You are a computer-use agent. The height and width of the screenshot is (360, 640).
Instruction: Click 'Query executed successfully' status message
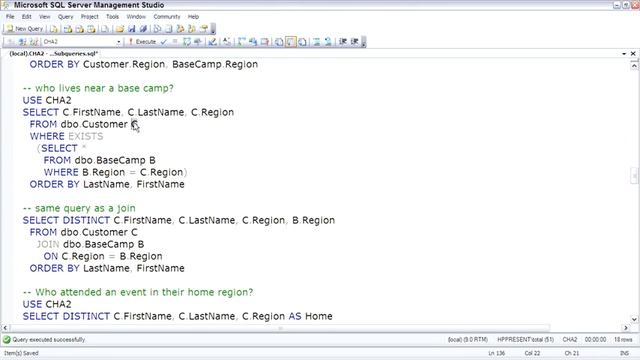49,340
